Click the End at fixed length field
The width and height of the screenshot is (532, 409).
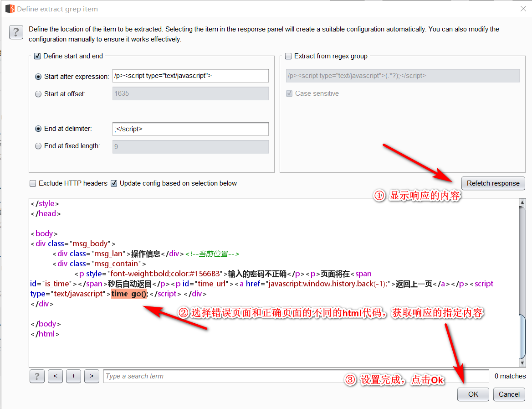click(190, 147)
